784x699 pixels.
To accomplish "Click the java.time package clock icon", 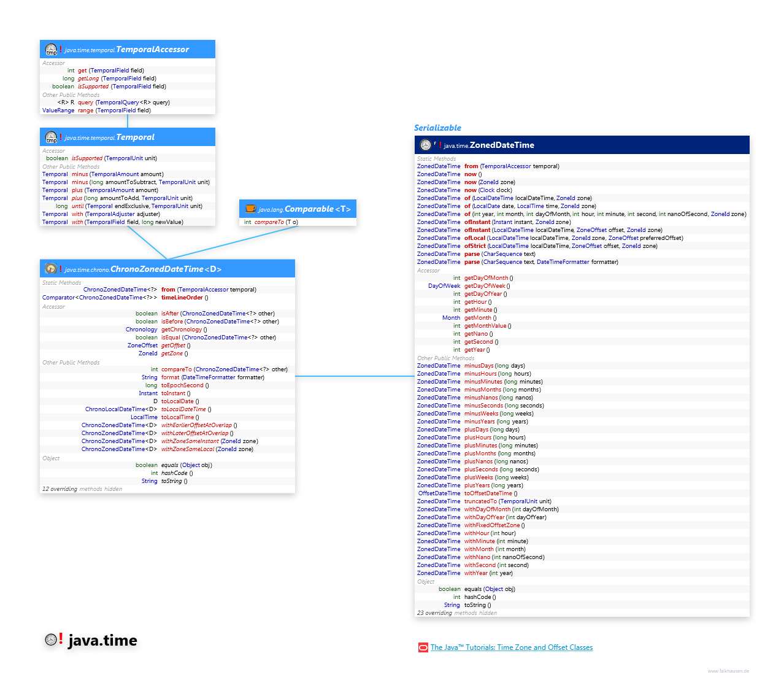I will pyautogui.click(x=50, y=640).
